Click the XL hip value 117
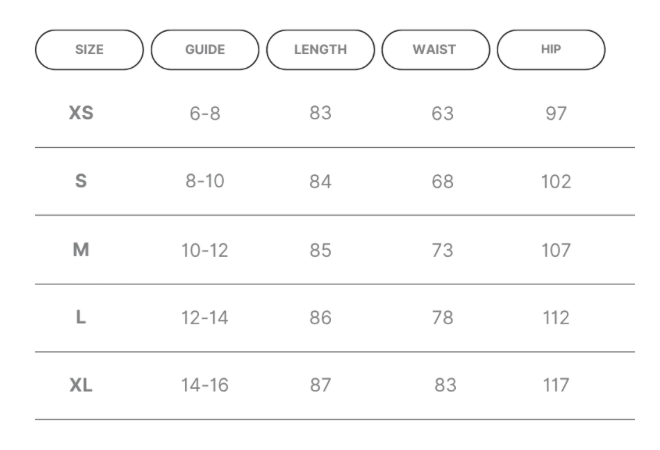The width and height of the screenshot is (660, 450). tap(556, 385)
